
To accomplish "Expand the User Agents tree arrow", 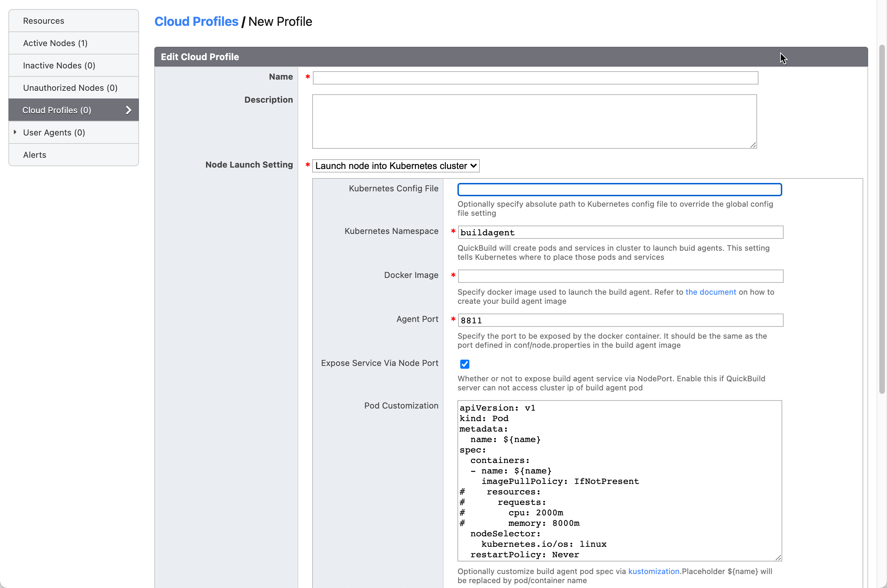I will click(x=15, y=132).
